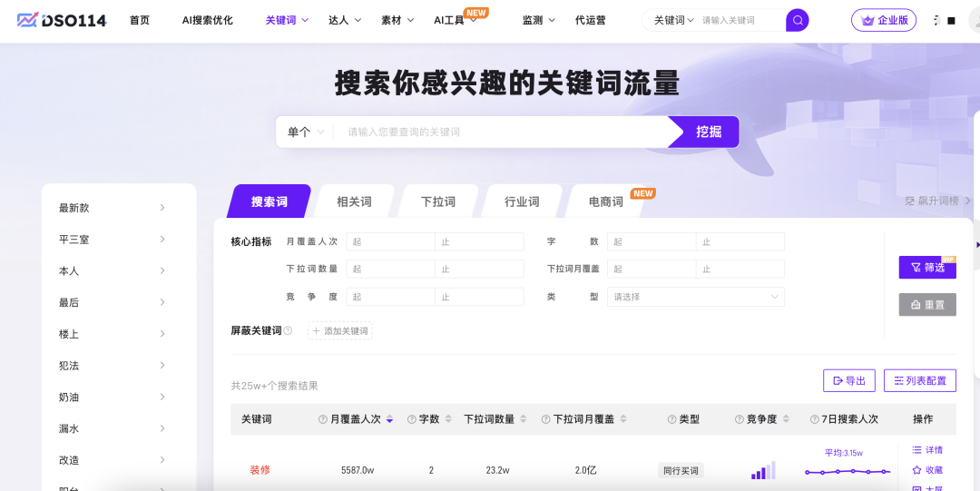Click the main keyword search input field

[x=504, y=132]
